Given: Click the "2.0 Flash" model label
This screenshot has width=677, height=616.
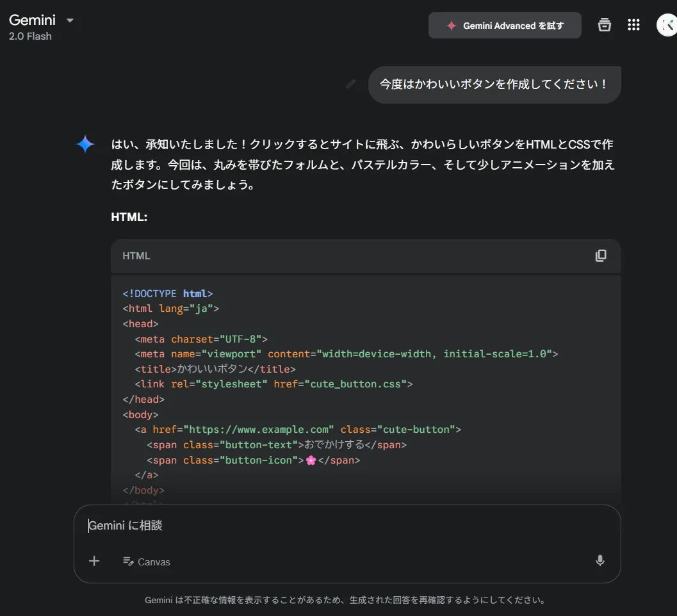Looking at the screenshot, I should 30,36.
